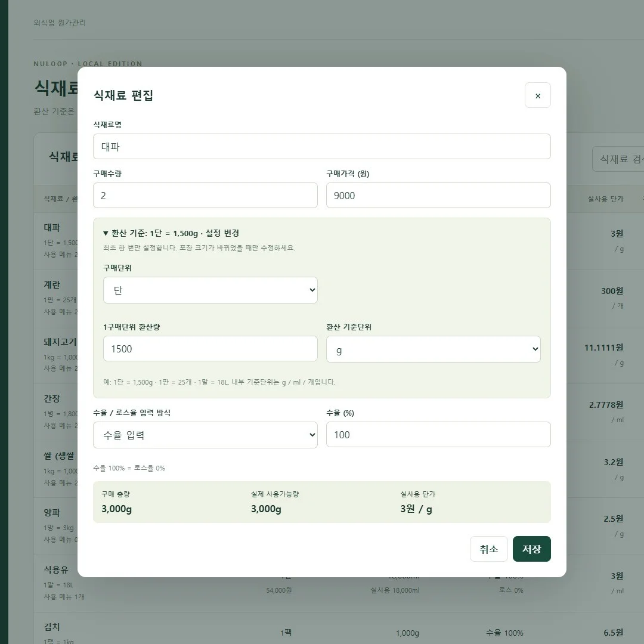
Task: Click the 11.1111원 unit price value
Action: tap(603, 348)
